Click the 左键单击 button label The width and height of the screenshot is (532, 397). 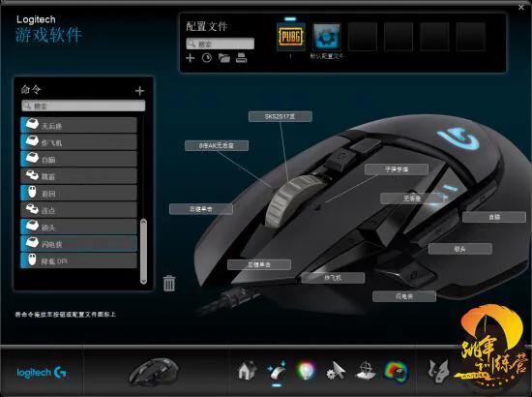(x=259, y=265)
